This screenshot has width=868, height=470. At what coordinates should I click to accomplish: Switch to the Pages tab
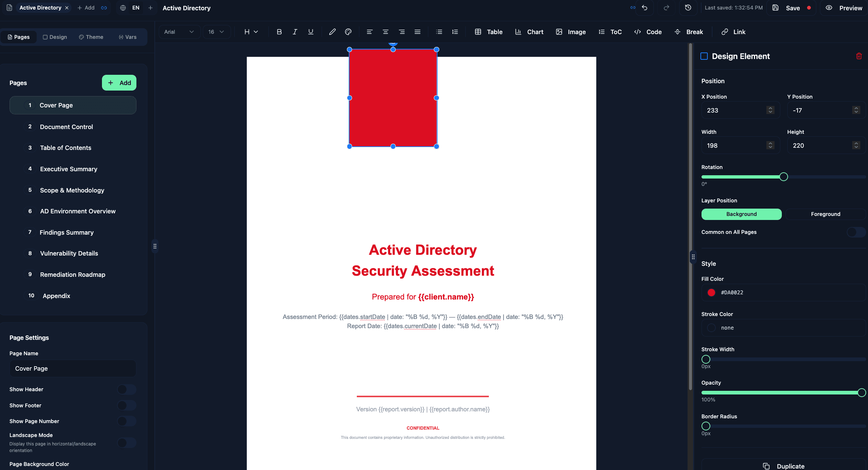point(19,37)
